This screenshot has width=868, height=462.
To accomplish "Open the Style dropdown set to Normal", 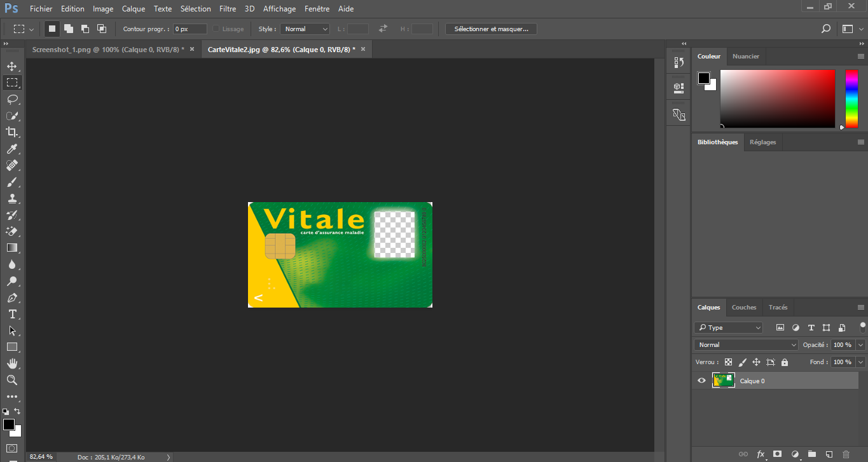I will click(305, 29).
